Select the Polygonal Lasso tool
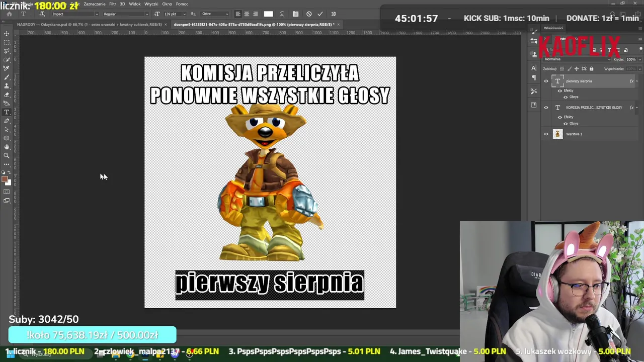This screenshot has width=644, height=362. point(7,51)
